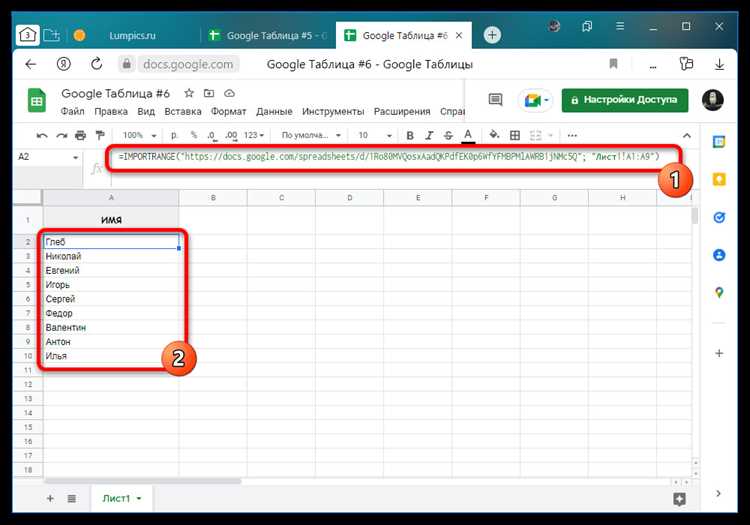Viewport: 750px width, 525px height.
Task: Open the Формат menu
Action: coord(229,111)
